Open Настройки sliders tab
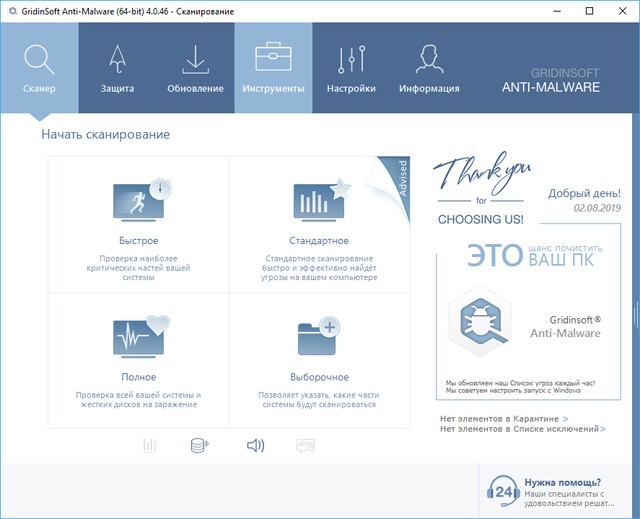Image resolution: width=640 pixels, height=519 pixels. [351, 68]
